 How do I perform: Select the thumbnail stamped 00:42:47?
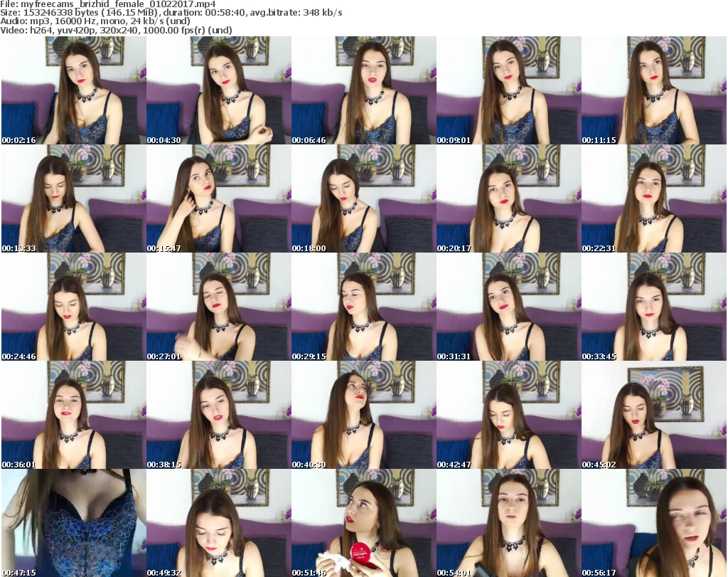[509, 415]
